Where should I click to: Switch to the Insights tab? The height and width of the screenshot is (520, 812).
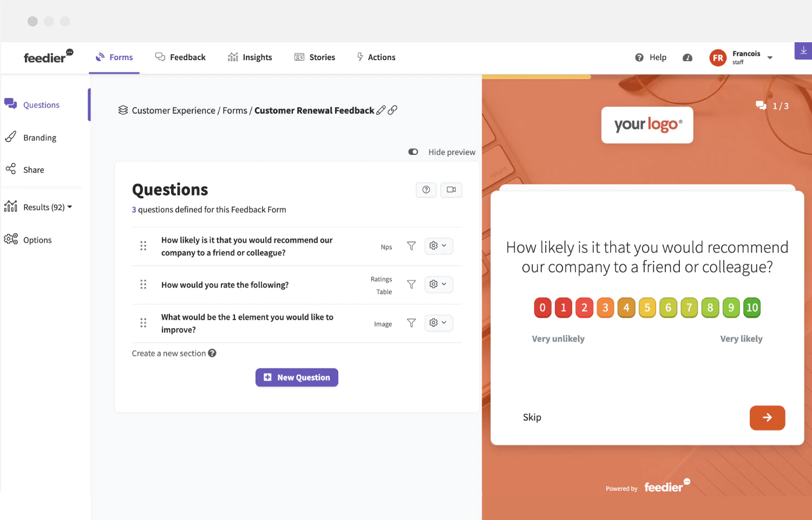tap(250, 57)
